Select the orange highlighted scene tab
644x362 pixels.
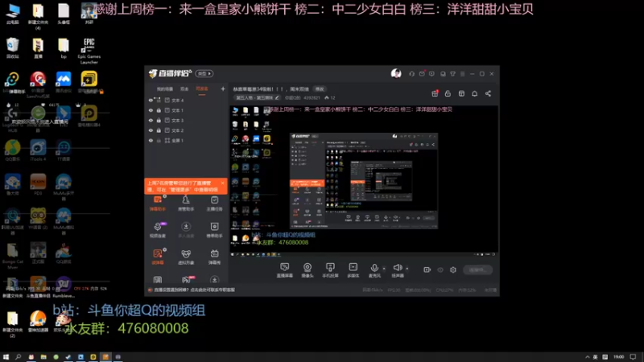pyautogui.click(x=202, y=89)
